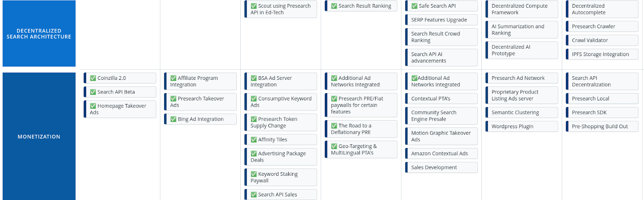644x200 pixels.
Task: Open the Search API AI advancements card
Action: [x=442, y=57]
